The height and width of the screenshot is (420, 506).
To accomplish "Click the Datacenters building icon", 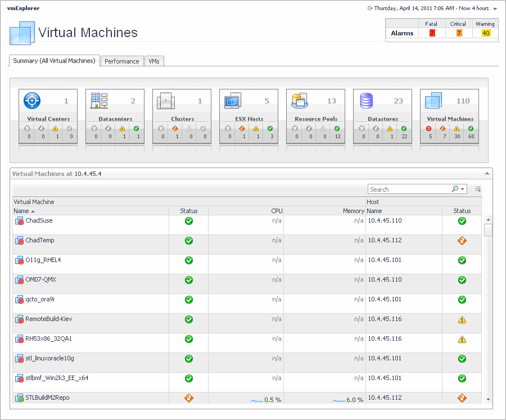I will point(99,101).
